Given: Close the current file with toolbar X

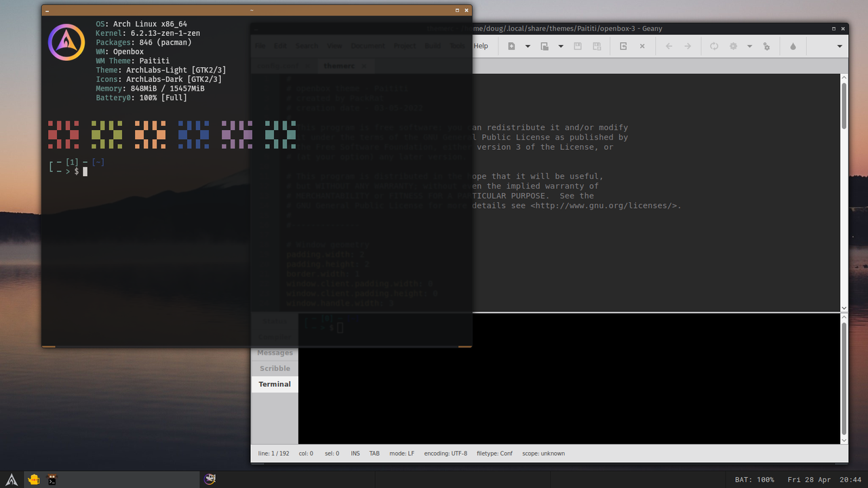Looking at the screenshot, I should 642,46.
